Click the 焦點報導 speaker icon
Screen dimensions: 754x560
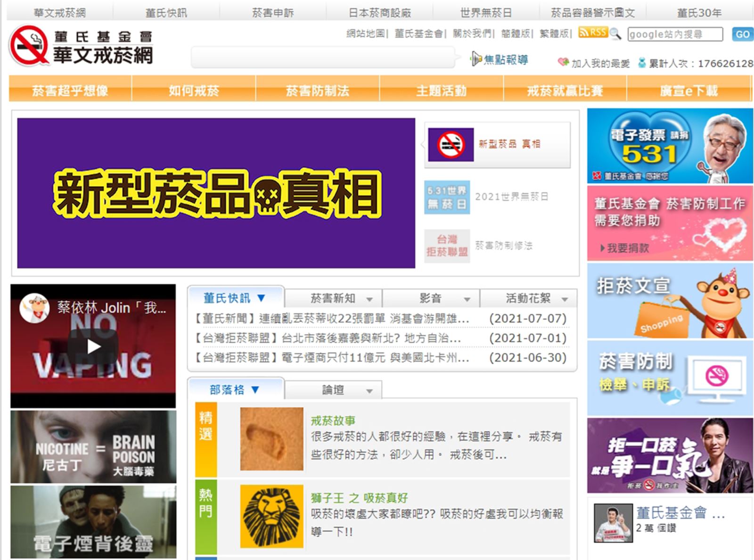476,59
